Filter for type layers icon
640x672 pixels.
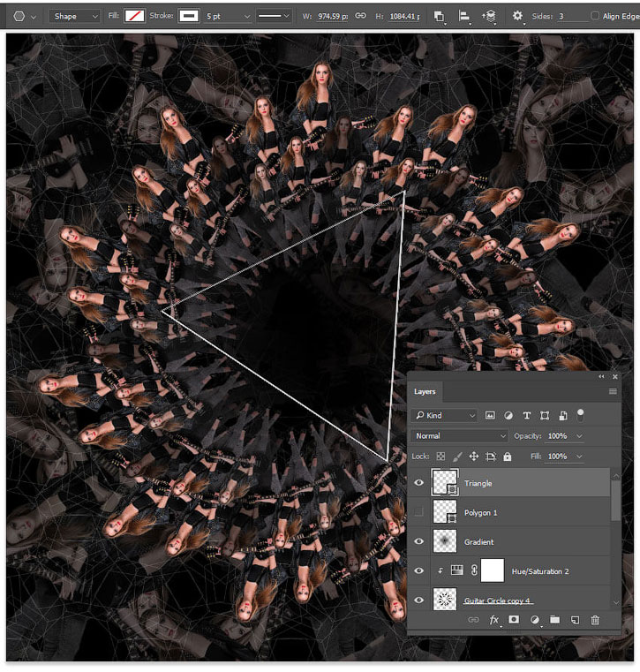pos(527,415)
